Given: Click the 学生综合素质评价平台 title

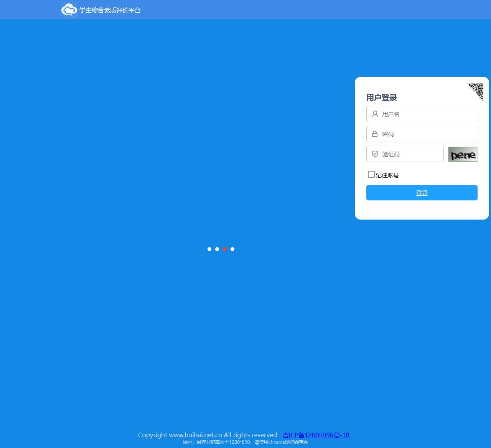Looking at the screenshot, I should 110,10.
